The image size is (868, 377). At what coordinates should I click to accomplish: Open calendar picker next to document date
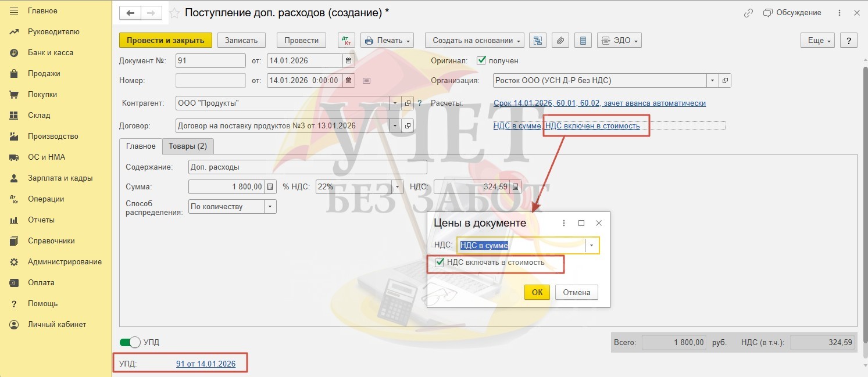[x=348, y=60]
